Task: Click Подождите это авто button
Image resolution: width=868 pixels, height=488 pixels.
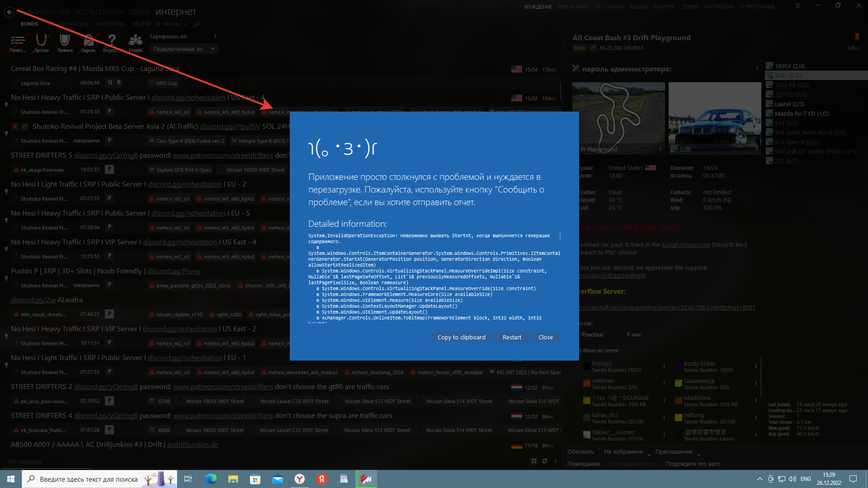Action: [693, 464]
